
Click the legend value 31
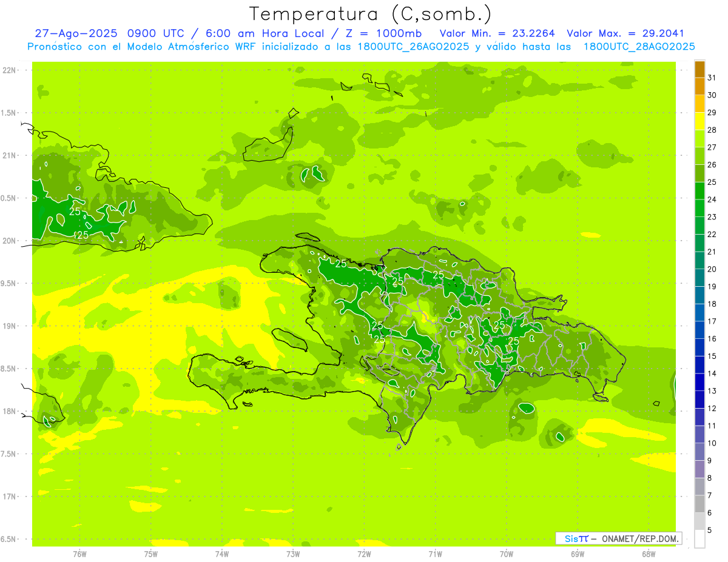712,78
